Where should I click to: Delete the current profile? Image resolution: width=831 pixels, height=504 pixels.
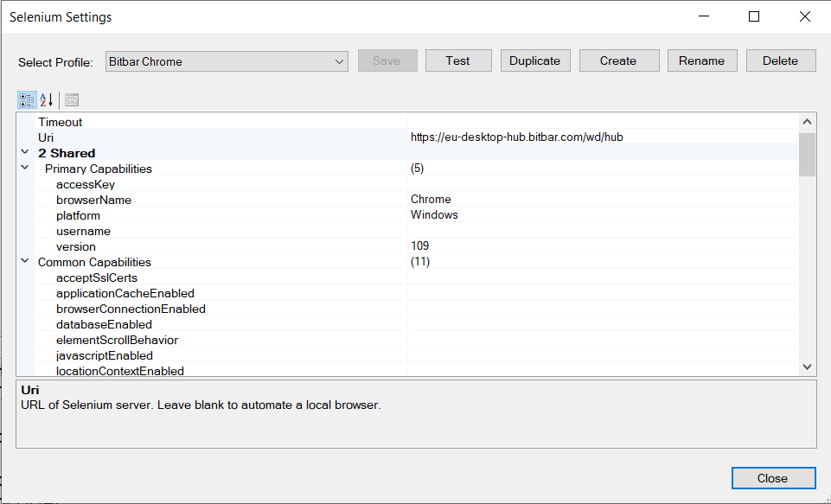click(x=780, y=61)
